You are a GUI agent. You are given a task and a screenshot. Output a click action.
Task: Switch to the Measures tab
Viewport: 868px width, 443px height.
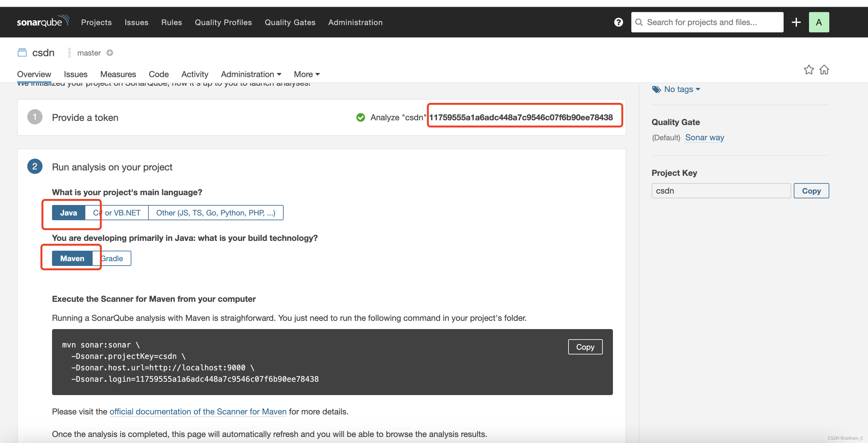coord(118,74)
